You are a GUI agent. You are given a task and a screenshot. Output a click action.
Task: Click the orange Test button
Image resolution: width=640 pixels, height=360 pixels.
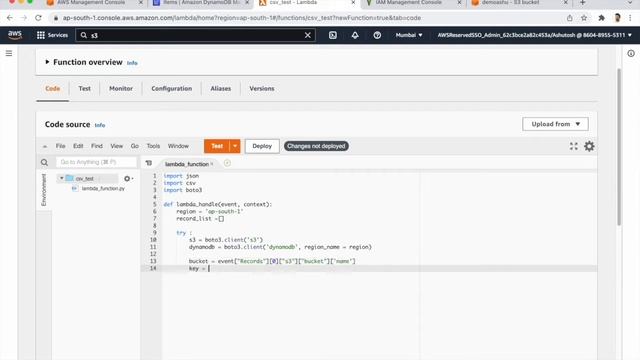coord(217,146)
